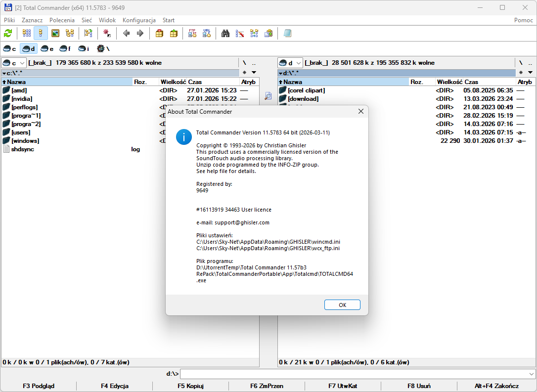Go forward with right arrow icon

tap(140, 33)
